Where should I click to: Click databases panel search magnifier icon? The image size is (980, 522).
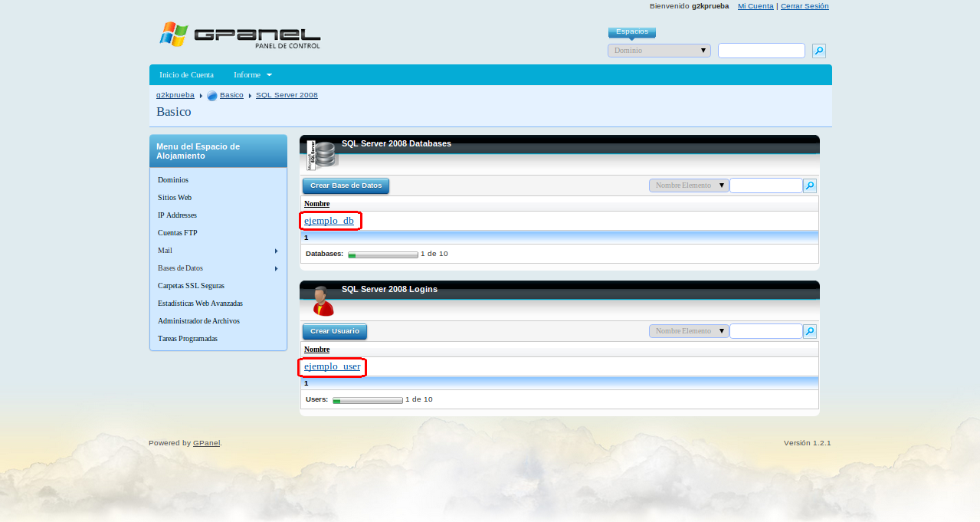click(810, 185)
